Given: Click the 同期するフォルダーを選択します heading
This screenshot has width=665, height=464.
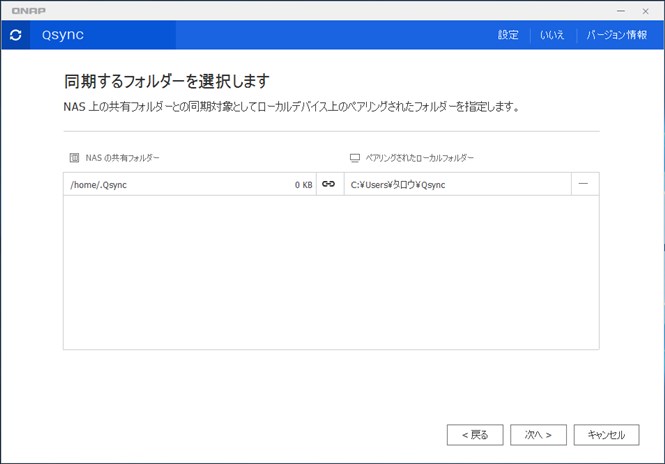Looking at the screenshot, I should tap(167, 81).
